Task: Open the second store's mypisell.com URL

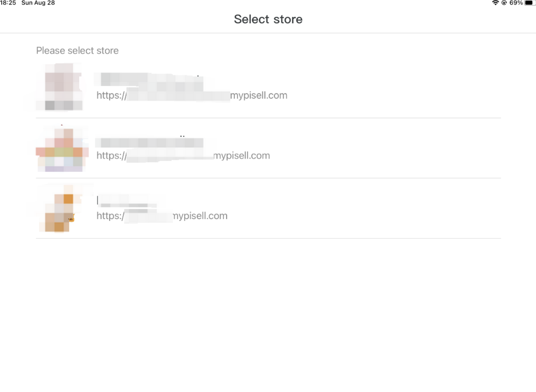Action: click(183, 156)
